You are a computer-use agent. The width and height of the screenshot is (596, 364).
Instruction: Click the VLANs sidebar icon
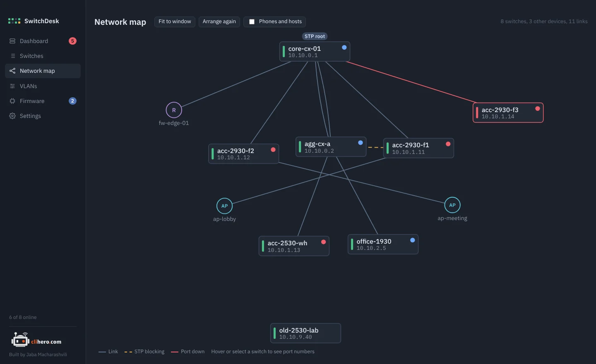(12, 86)
